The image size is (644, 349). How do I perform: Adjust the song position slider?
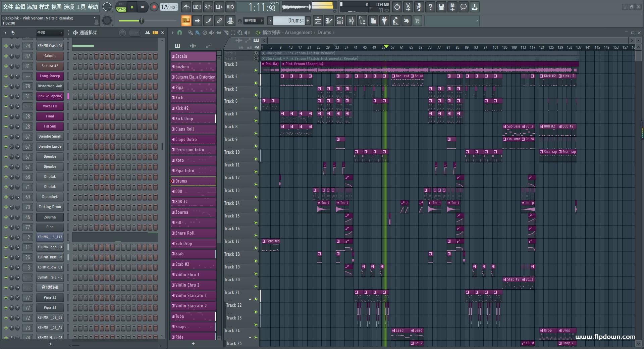148,21
